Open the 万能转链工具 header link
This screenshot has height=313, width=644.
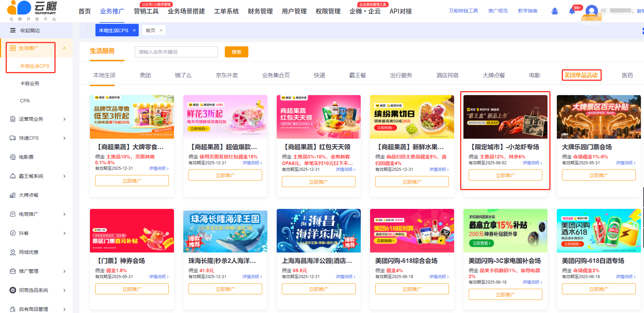coord(463,11)
